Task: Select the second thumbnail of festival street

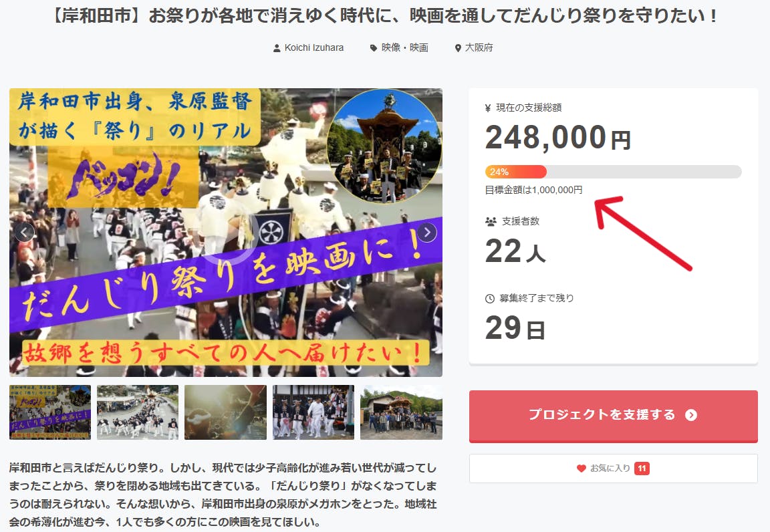Action: (x=138, y=412)
